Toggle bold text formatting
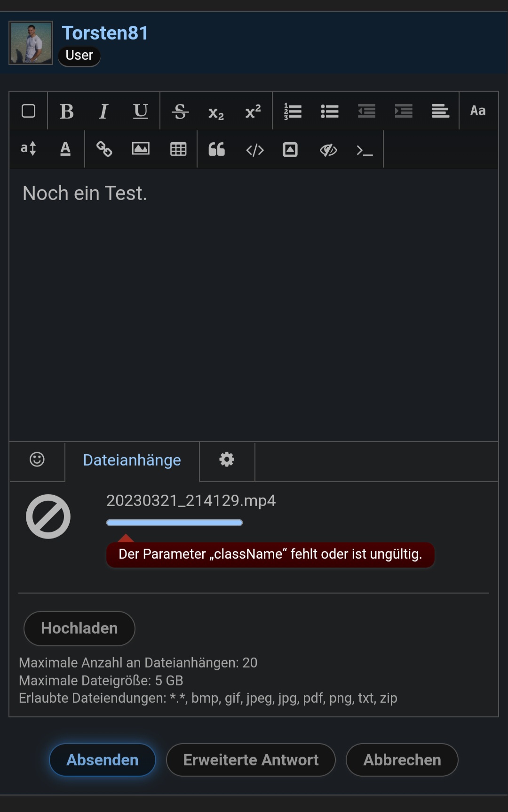The width and height of the screenshot is (508, 812). (66, 112)
